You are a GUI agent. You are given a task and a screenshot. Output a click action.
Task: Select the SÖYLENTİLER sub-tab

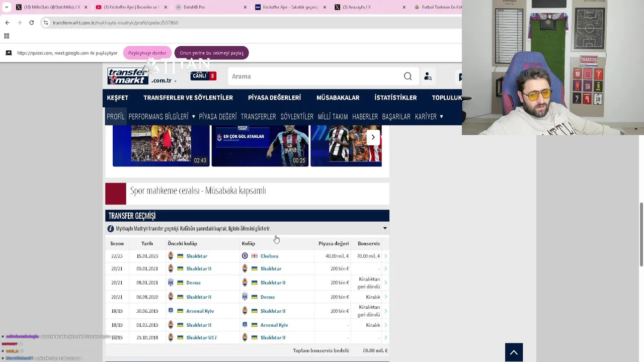[x=297, y=117]
